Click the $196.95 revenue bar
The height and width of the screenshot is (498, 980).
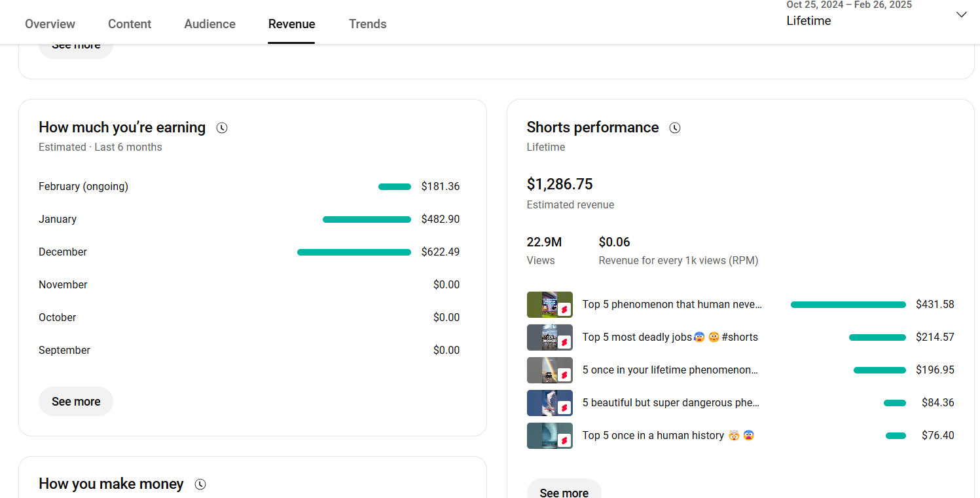click(x=880, y=370)
